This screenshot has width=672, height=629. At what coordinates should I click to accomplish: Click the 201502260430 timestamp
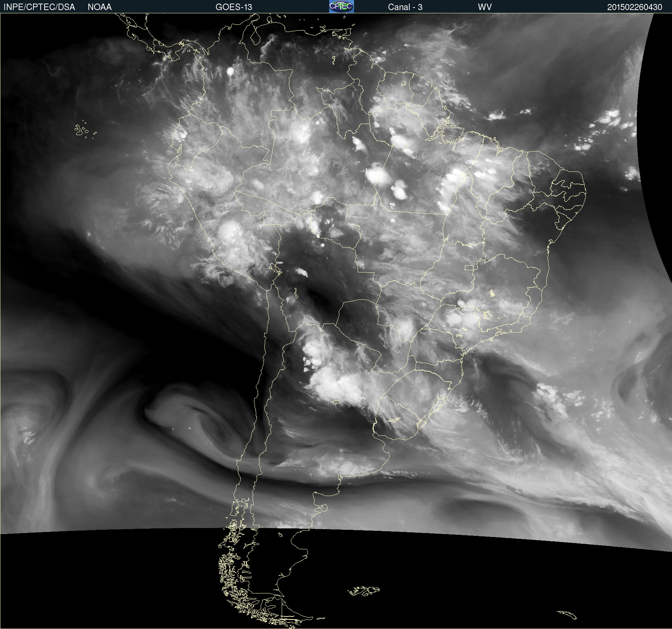[634, 7]
